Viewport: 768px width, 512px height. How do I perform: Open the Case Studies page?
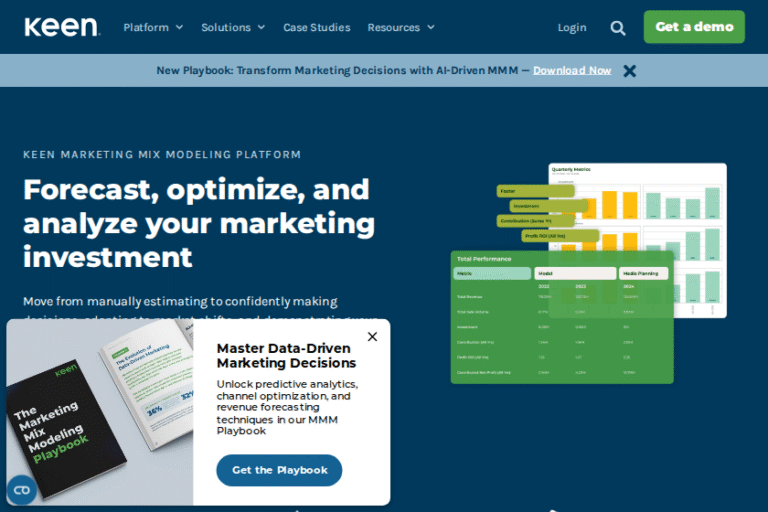pos(316,28)
